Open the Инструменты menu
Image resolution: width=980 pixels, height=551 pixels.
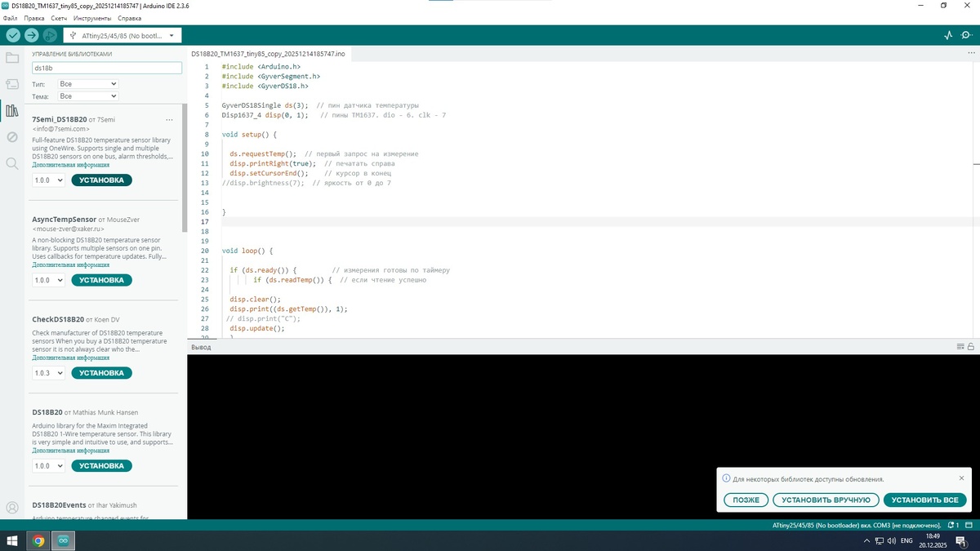point(92,18)
